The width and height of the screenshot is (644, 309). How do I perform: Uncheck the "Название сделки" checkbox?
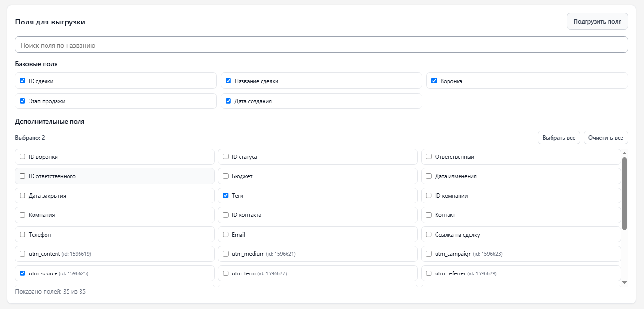(x=229, y=81)
